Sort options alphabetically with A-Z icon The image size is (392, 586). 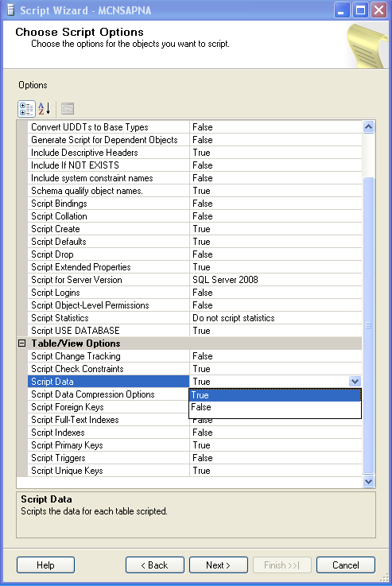(x=45, y=109)
